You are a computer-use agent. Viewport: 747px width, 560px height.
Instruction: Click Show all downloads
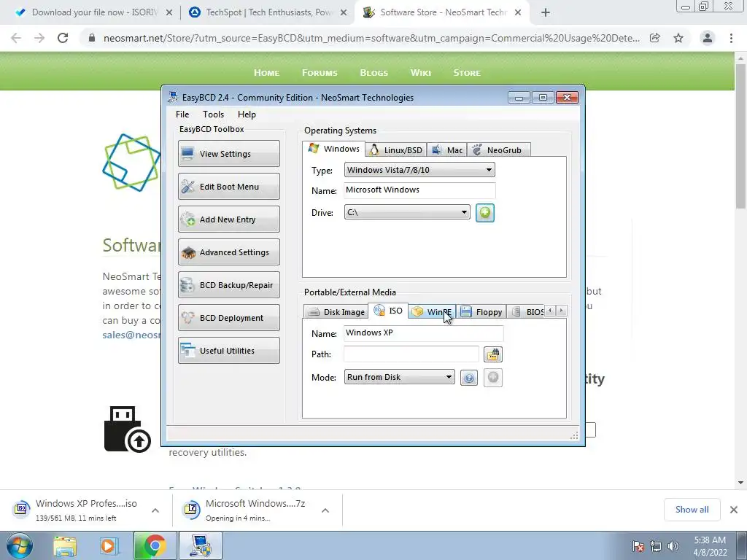[692, 510]
